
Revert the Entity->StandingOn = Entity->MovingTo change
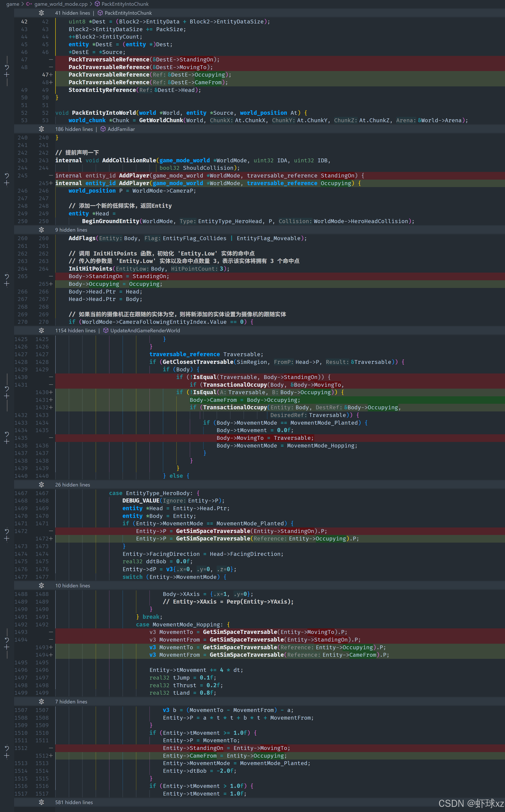[x=7, y=748]
